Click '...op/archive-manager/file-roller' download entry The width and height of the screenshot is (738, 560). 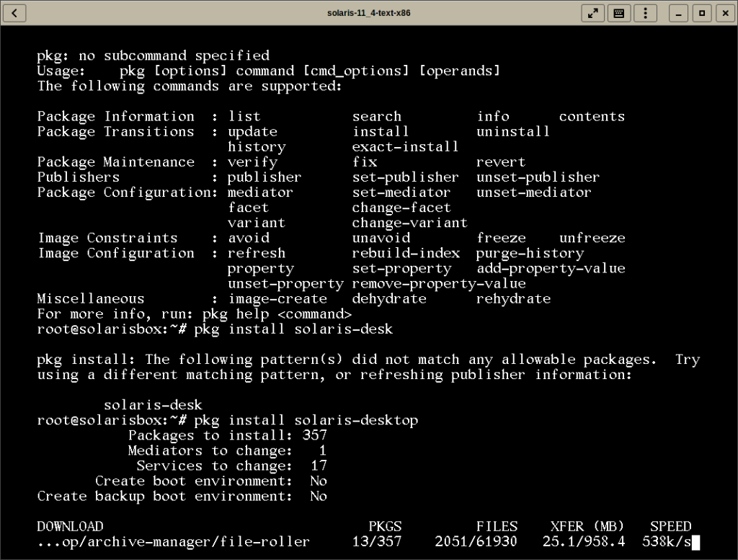click(174, 542)
